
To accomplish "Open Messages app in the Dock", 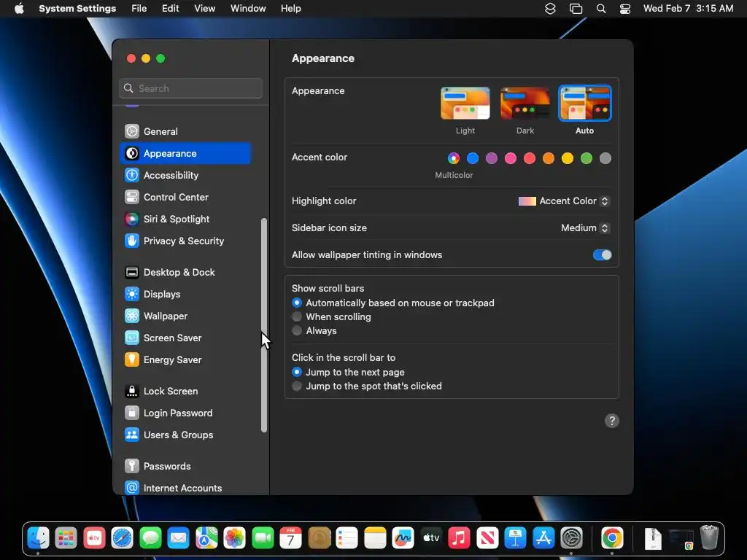I will [x=150, y=539].
